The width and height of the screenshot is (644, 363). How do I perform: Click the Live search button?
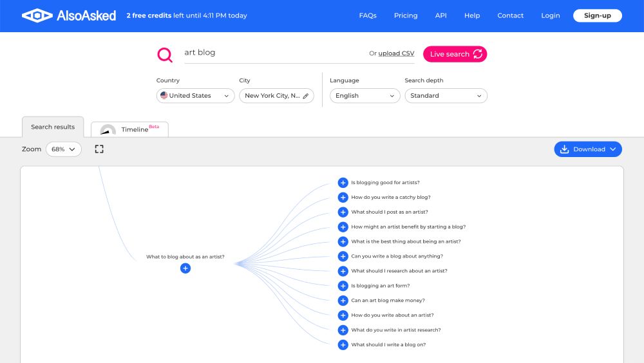[x=455, y=54]
